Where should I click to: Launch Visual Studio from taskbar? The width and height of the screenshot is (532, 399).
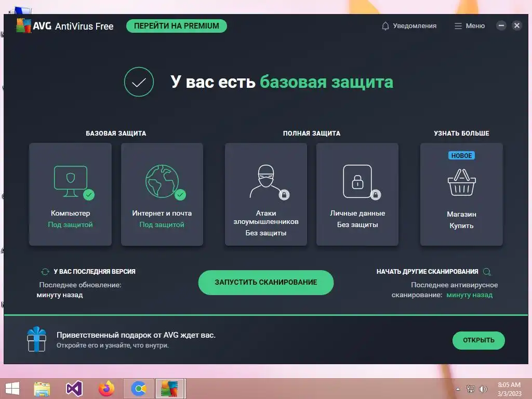pyautogui.click(x=74, y=389)
